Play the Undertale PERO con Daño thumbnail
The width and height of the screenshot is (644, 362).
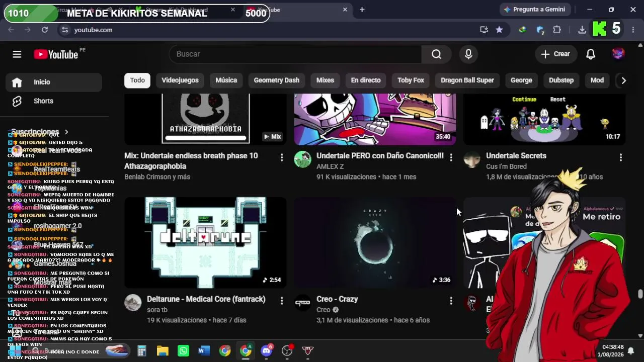click(x=375, y=119)
